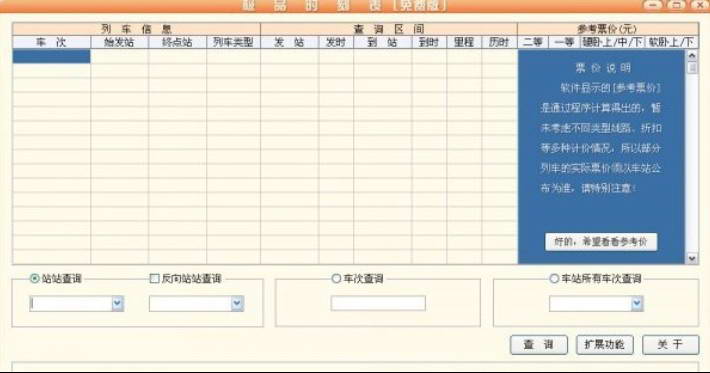Click the 始发站 column header
This screenshot has height=373, width=710.
(120, 43)
